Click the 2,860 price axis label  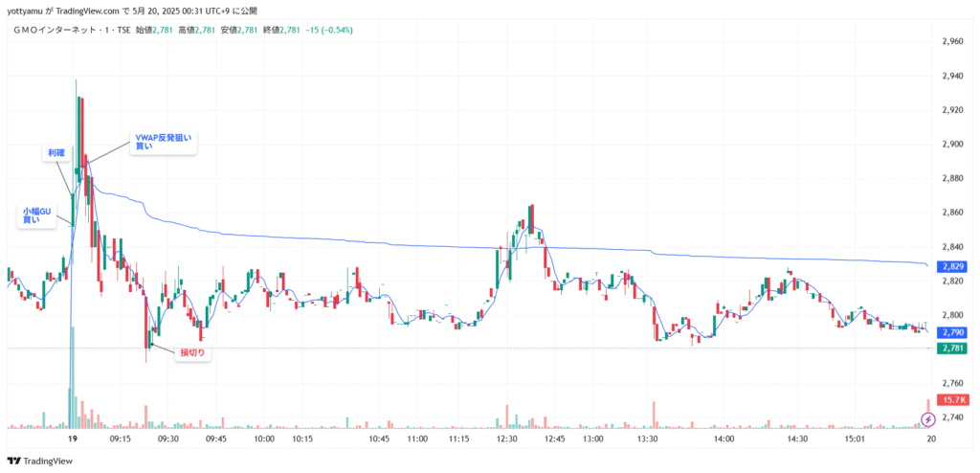952,213
